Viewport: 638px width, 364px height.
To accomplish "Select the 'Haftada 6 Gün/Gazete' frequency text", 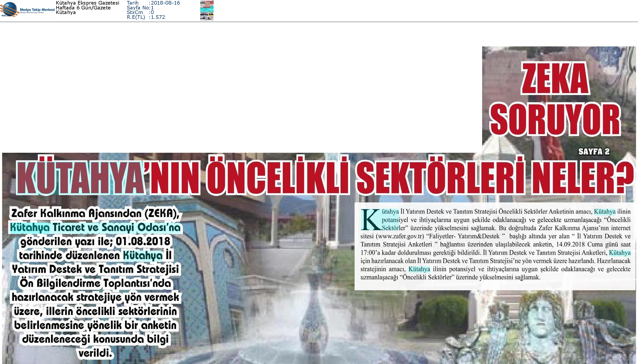I will point(83,8).
